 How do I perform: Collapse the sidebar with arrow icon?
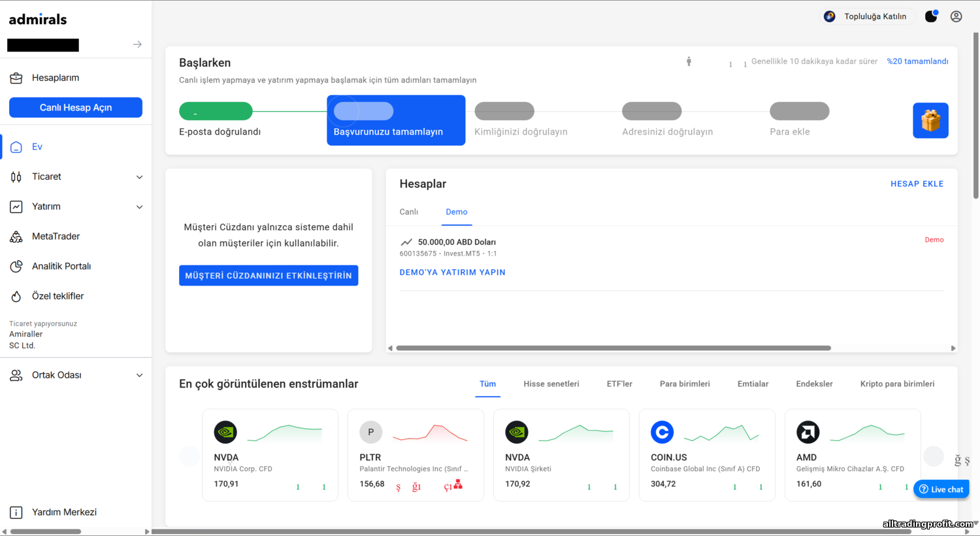pyautogui.click(x=137, y=44)
